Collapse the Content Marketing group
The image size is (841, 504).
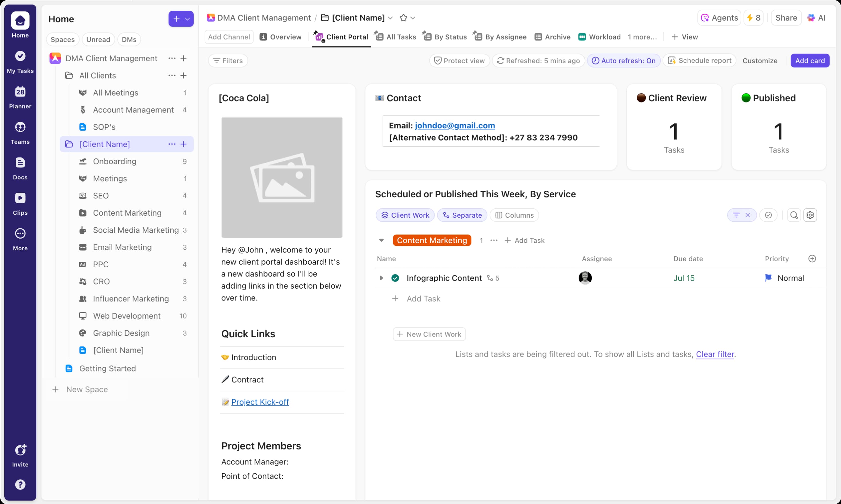pyautogui.click(x=381, y=240)
